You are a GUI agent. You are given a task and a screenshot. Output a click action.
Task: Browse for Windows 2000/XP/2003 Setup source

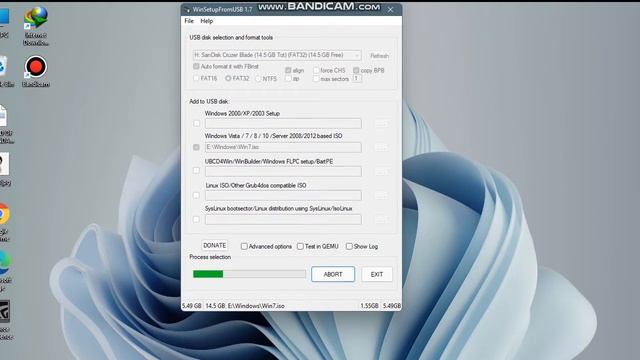(381, 123)
